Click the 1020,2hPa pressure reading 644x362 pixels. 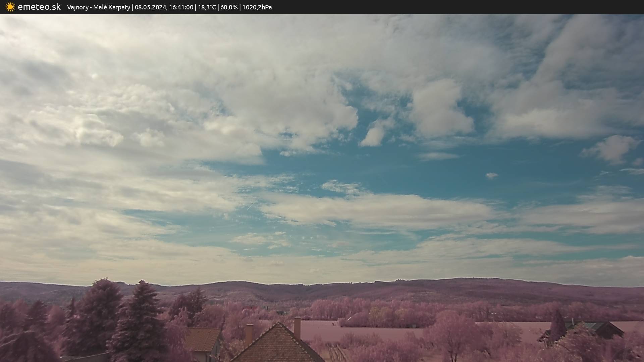257,7
